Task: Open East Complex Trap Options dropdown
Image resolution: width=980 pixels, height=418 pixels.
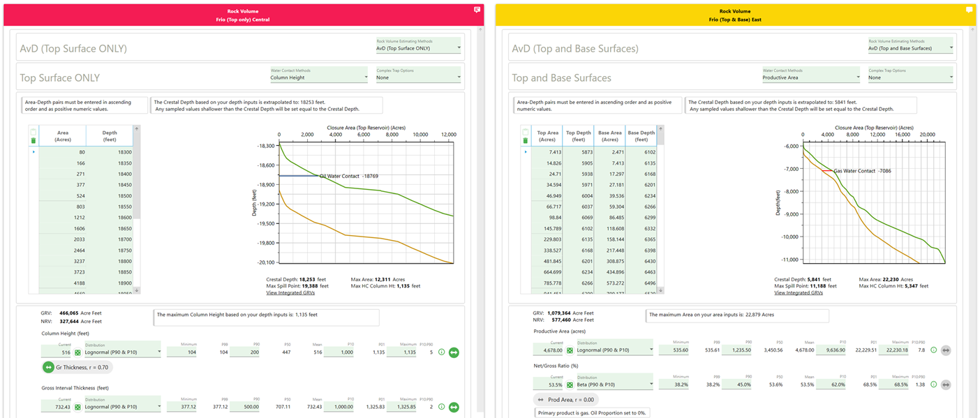Action: [910, 75]
